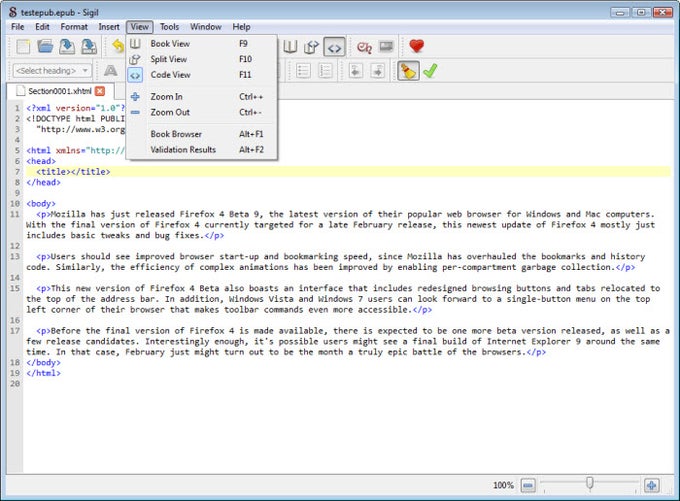The height and width of the screenshot is (501, 680).
Task: Click line number 20 in the gutter
Action: point(15,384)
